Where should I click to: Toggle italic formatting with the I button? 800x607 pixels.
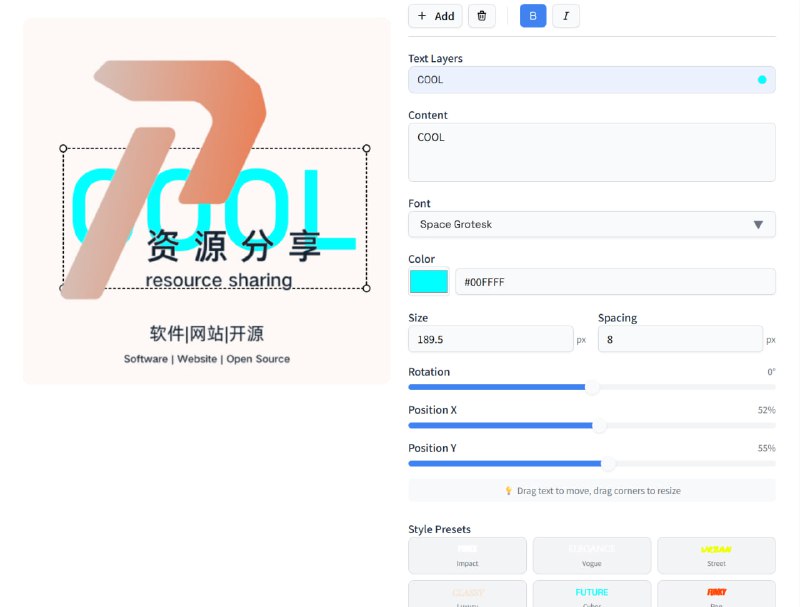(566, 16)
